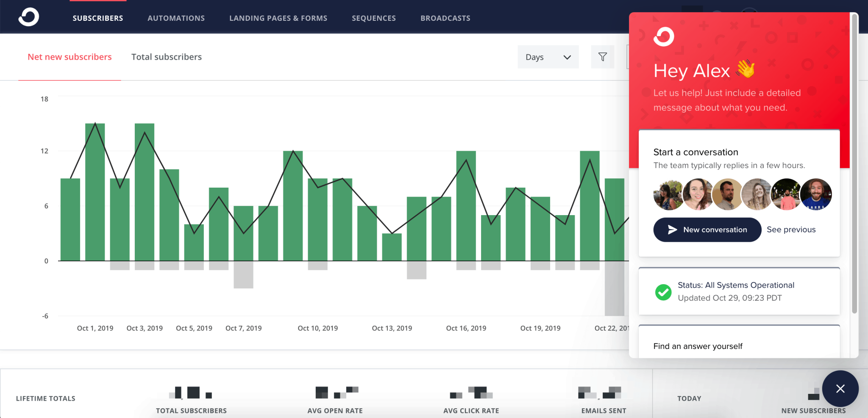Select the tall green bar for Oct 3
Screen dimensions: 868x418
click(x=145, y=192)
